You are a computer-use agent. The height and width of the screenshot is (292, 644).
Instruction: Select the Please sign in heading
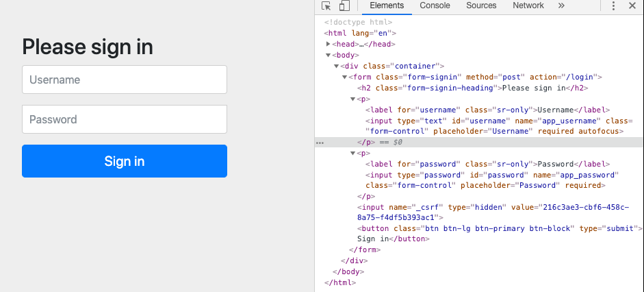pos(88,47)
